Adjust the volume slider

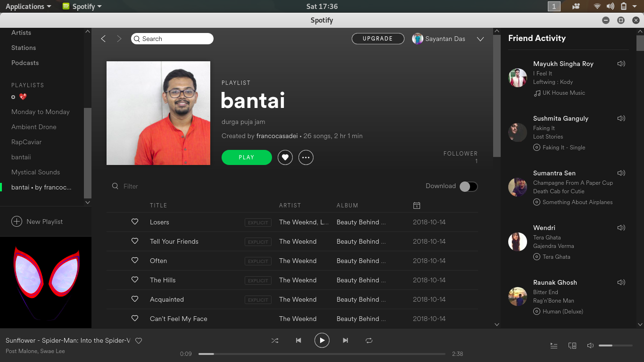[x=616, y=346]
